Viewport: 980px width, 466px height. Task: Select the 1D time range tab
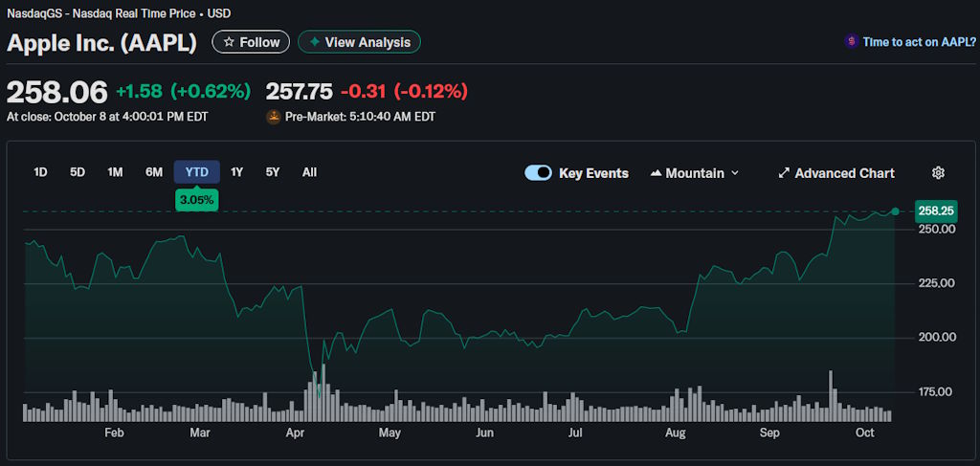click(x=40, y=172)
